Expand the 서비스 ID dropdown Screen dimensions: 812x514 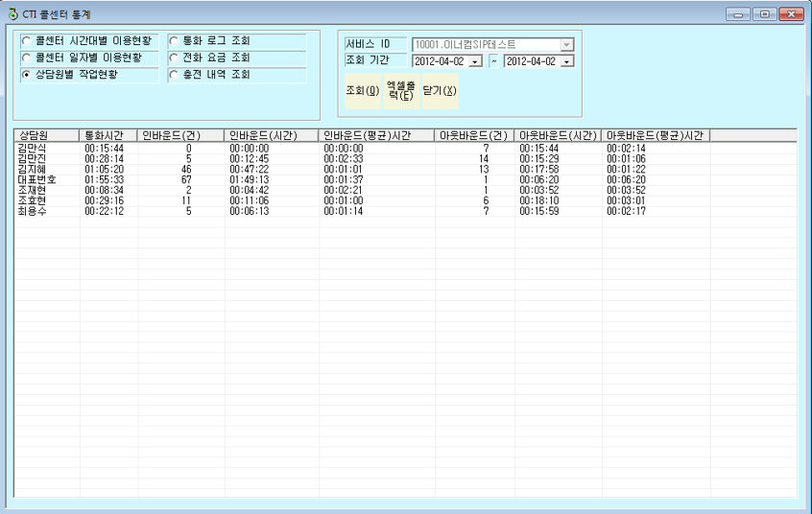(566, 44)
